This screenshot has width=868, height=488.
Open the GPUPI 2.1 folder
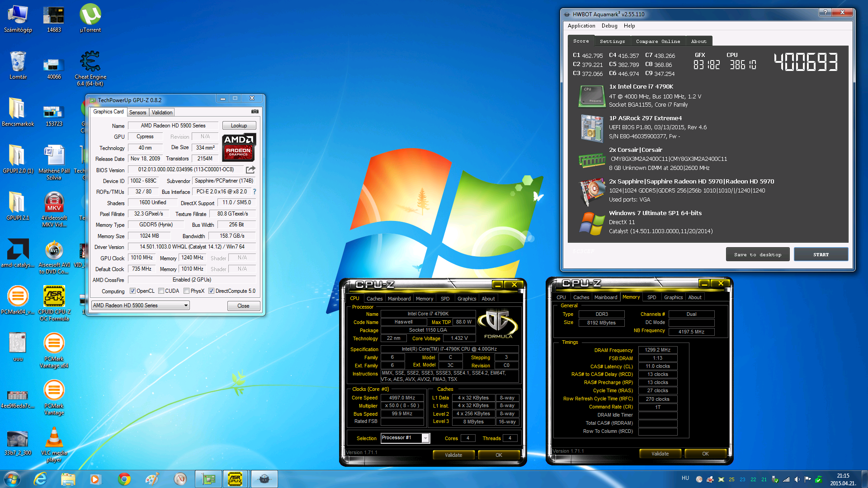click(18, 206)
